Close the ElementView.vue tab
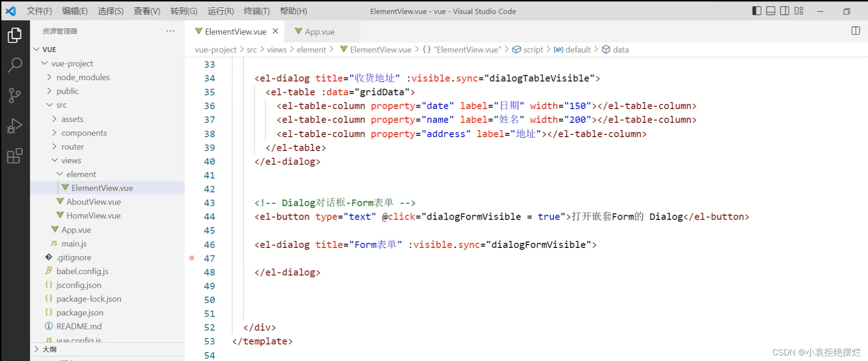This screenshot has width=868, height=361. click(275, 31)
